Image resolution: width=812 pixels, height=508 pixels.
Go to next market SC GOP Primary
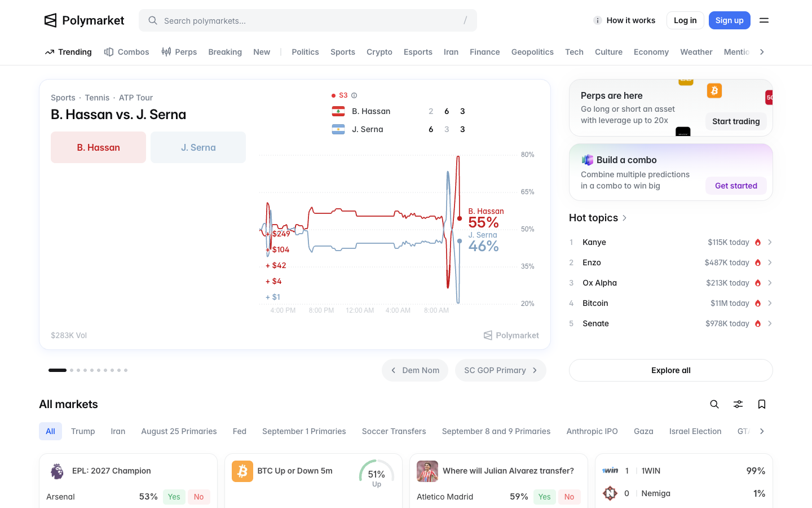pos(501,370)
